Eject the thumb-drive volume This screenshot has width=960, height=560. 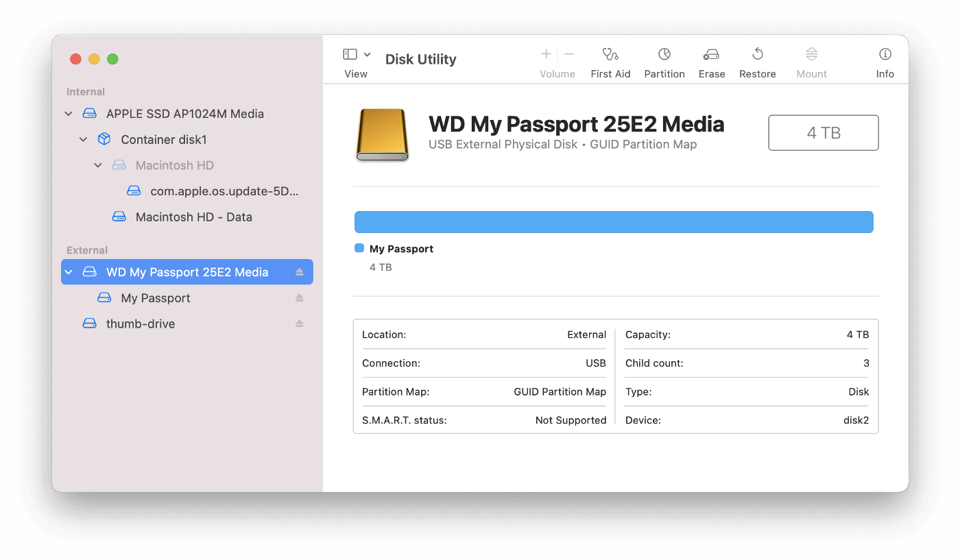click(x=300, y=323)
